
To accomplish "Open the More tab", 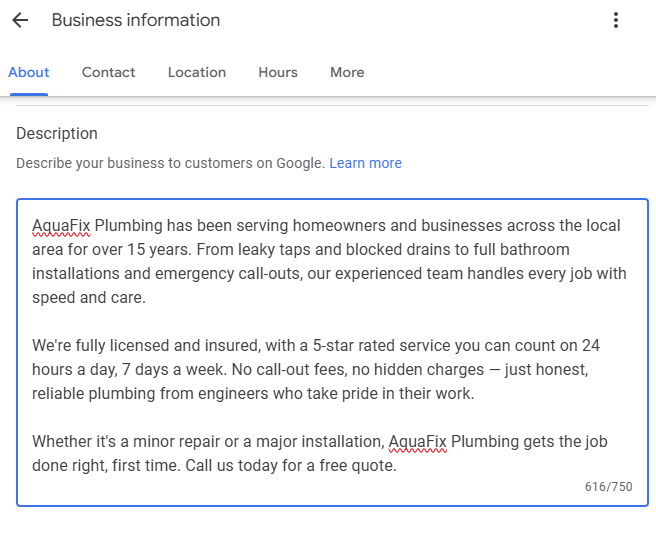I will pos(347,72).
